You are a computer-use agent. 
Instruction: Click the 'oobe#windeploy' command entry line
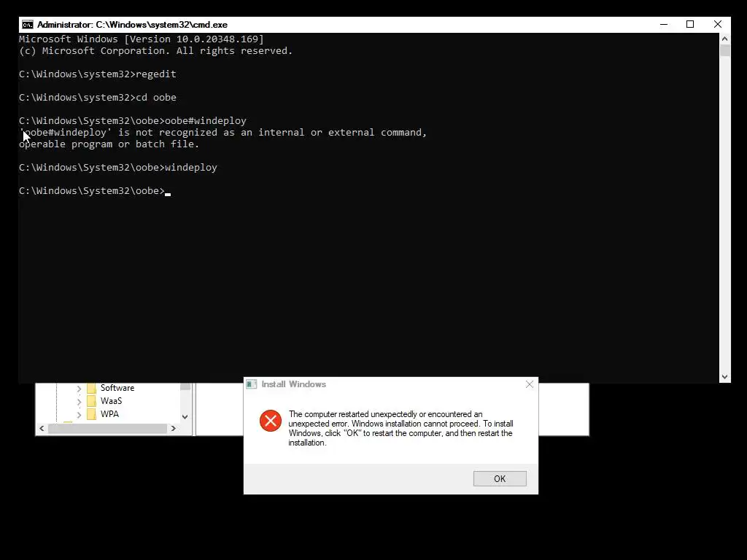click(x=133, y=120)
